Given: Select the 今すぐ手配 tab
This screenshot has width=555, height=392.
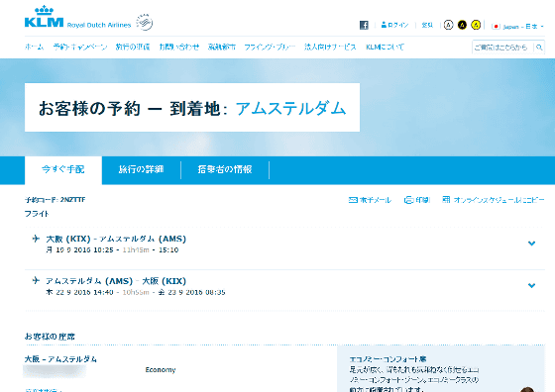Looking at the screenshot, I should pos(63,169).
